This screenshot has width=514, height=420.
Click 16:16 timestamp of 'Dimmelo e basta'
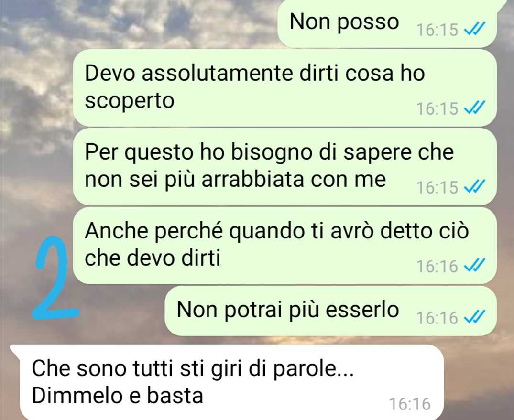coord(410,404)
